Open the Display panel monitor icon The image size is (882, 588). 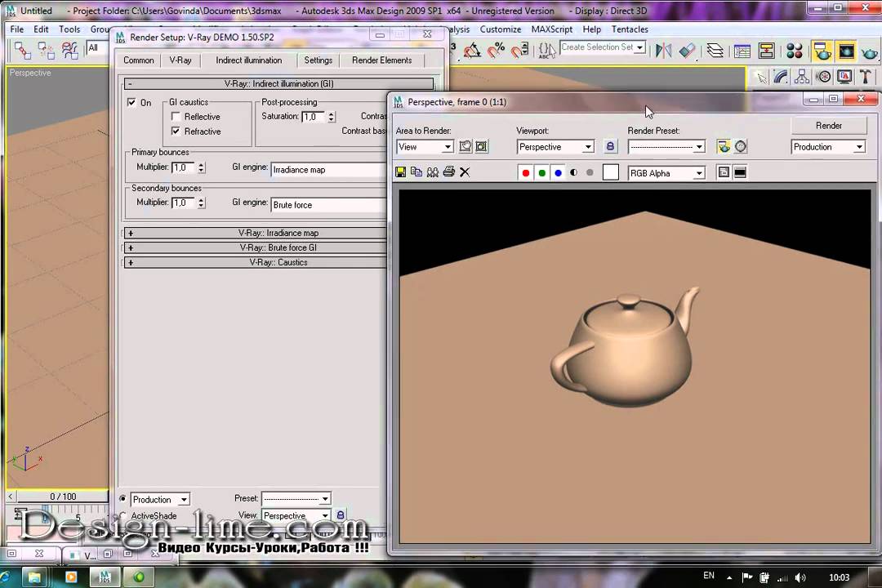tap(844, 77)
